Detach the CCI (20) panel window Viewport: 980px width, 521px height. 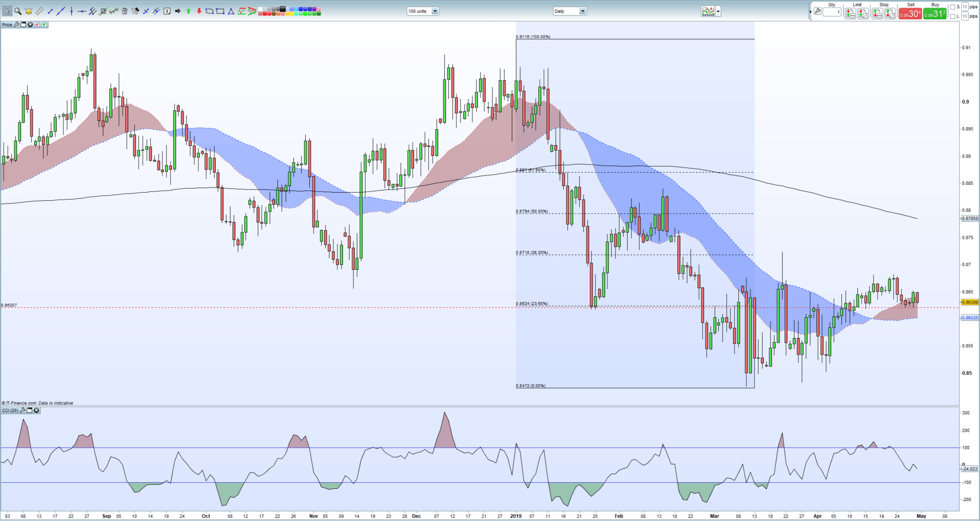pyautogui.click(x=29, y=410)
